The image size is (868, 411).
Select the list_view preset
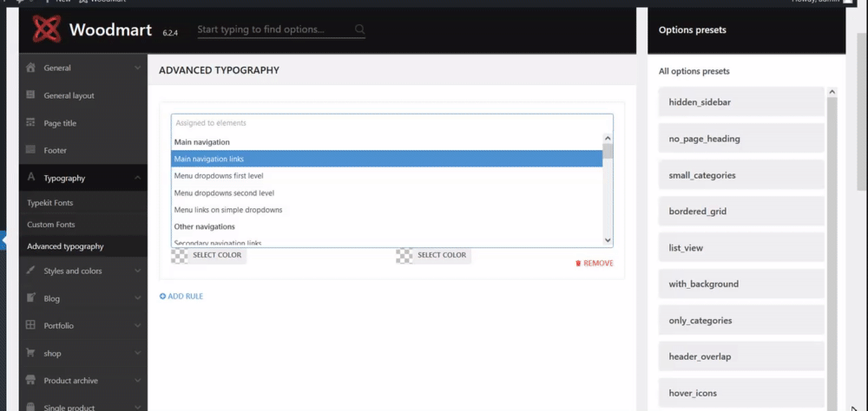741,247
